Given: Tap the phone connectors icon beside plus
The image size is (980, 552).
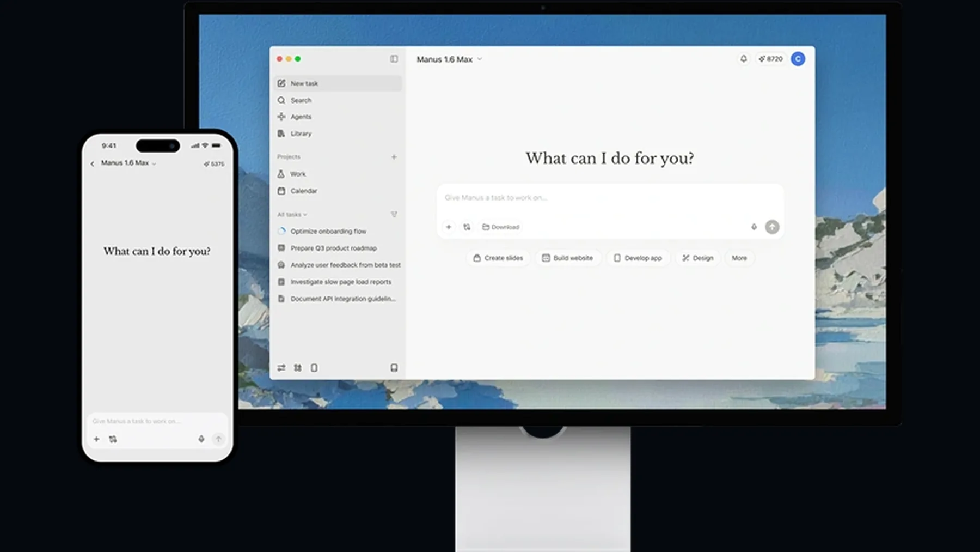Looking at the screenshot, I should click(x=113, y=439).
